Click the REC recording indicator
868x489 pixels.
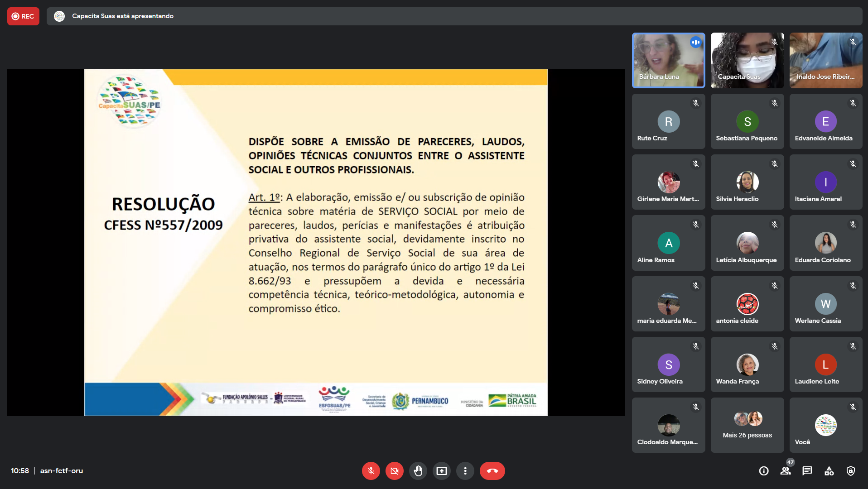tap(23, 16)
